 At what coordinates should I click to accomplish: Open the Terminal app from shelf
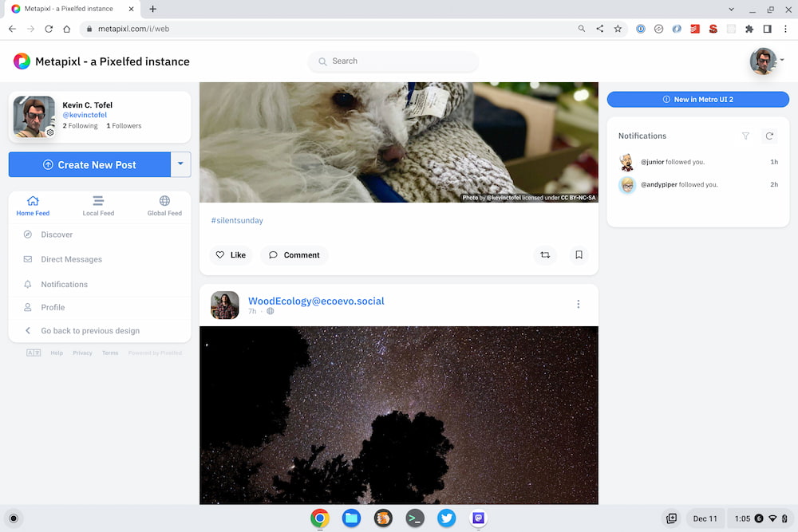pyautogui.click(x=415, y=518)
